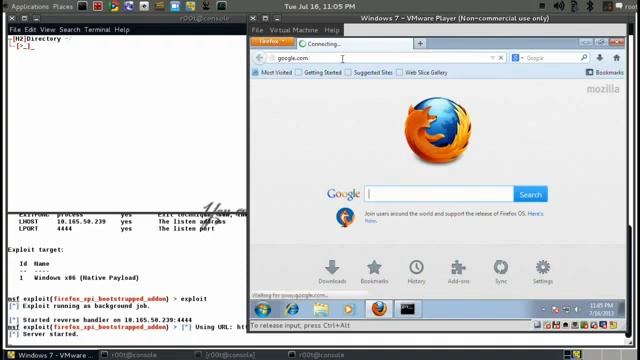The image size is (640, 360).
Task: Open Windows Explorer folder in taskbar
Action: [x=321, y=309]
